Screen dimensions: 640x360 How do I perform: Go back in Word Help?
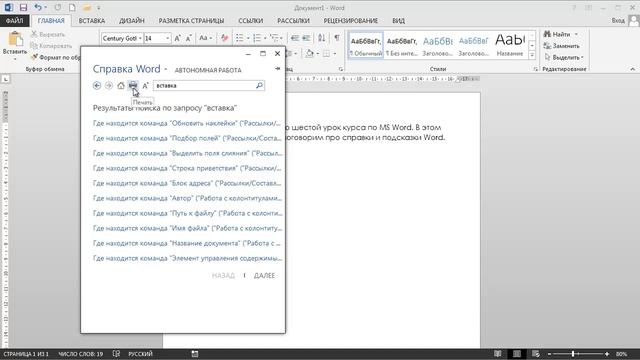(97, 85)
